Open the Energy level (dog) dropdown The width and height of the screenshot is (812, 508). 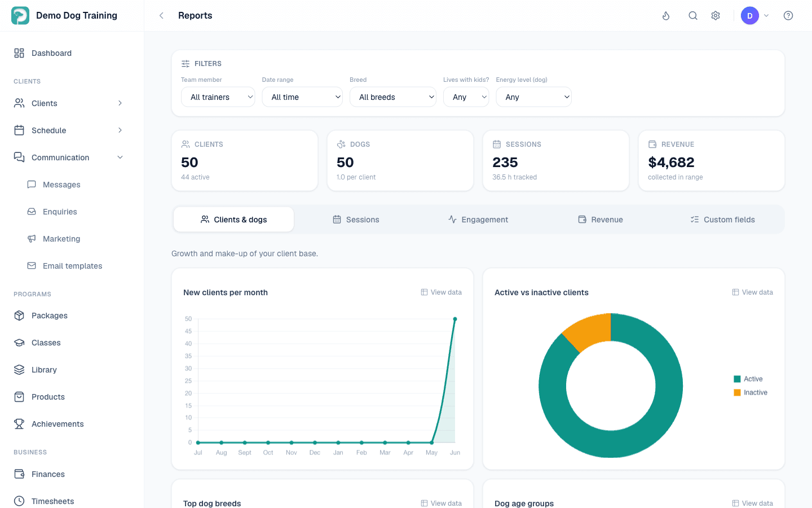coord(533,97)
